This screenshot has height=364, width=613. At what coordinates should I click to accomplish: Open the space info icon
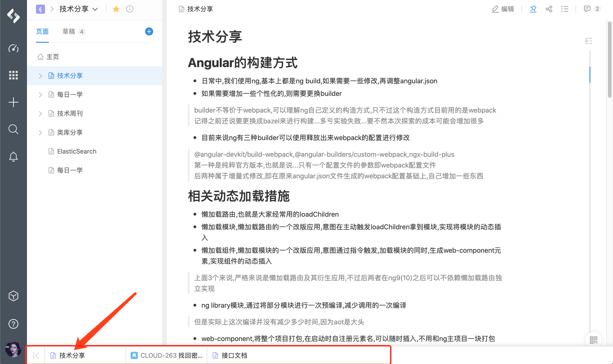[x=130, y=9]
